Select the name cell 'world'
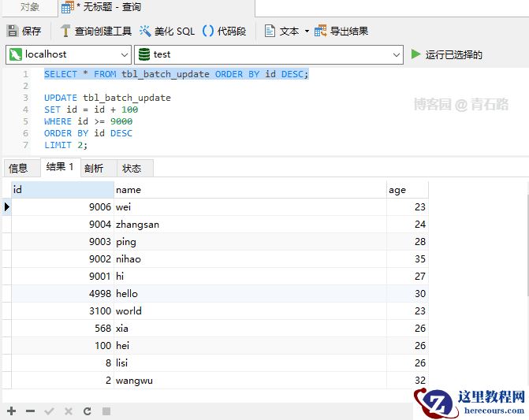 point(251,310)
